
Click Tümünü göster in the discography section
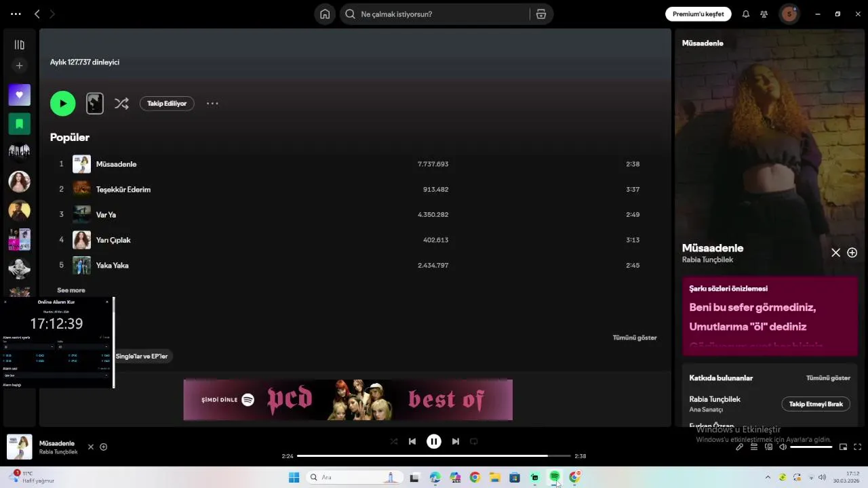pos(634,338)
